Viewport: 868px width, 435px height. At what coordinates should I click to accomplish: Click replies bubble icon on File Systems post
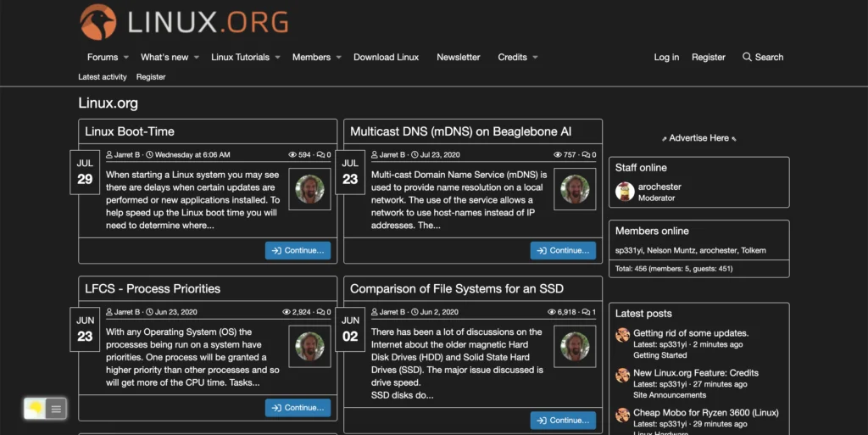[586, 312]
